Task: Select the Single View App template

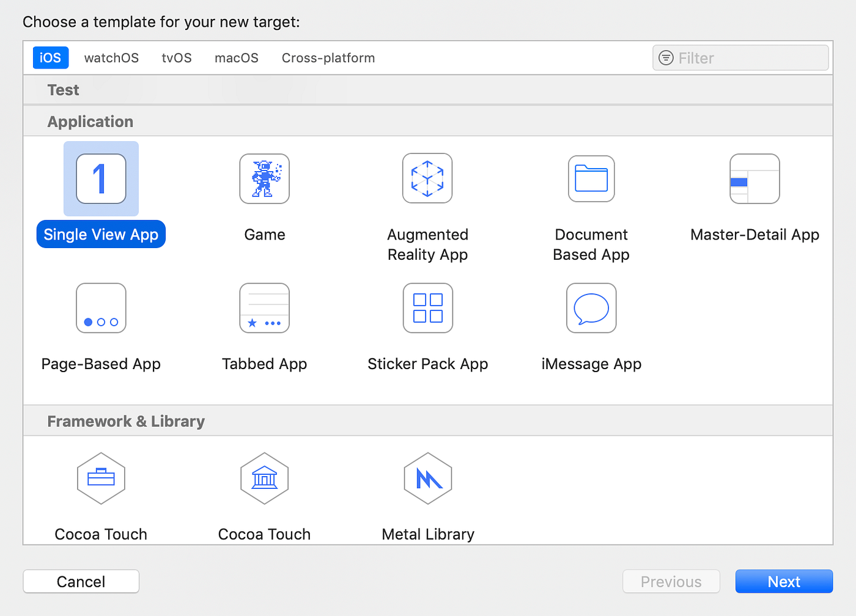Action: [x=101, y=178]
